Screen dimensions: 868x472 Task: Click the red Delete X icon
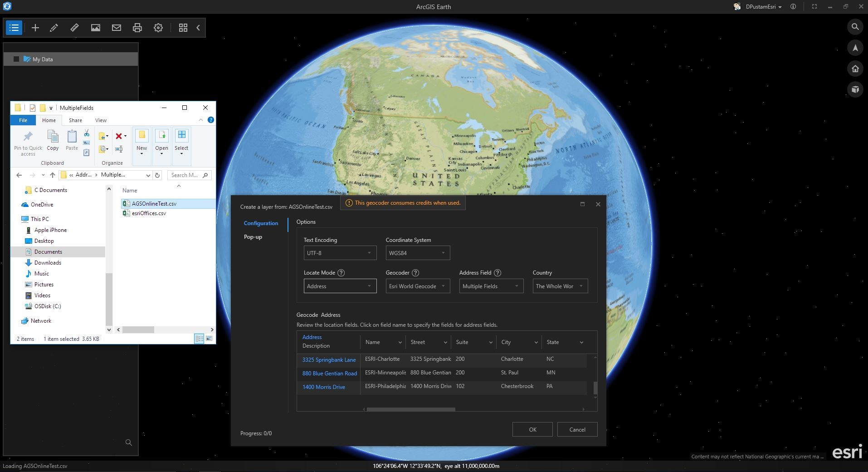(x=119, y=136)
